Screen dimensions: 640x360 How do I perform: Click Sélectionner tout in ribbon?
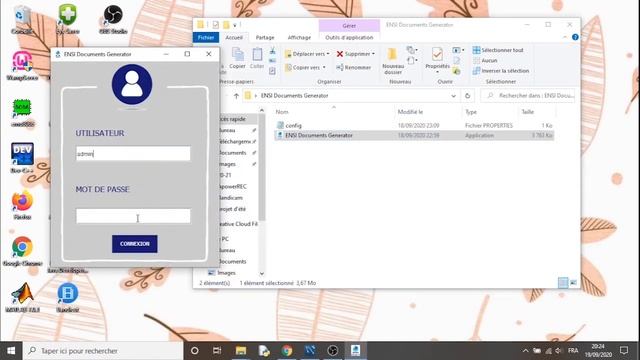(498, 50)
